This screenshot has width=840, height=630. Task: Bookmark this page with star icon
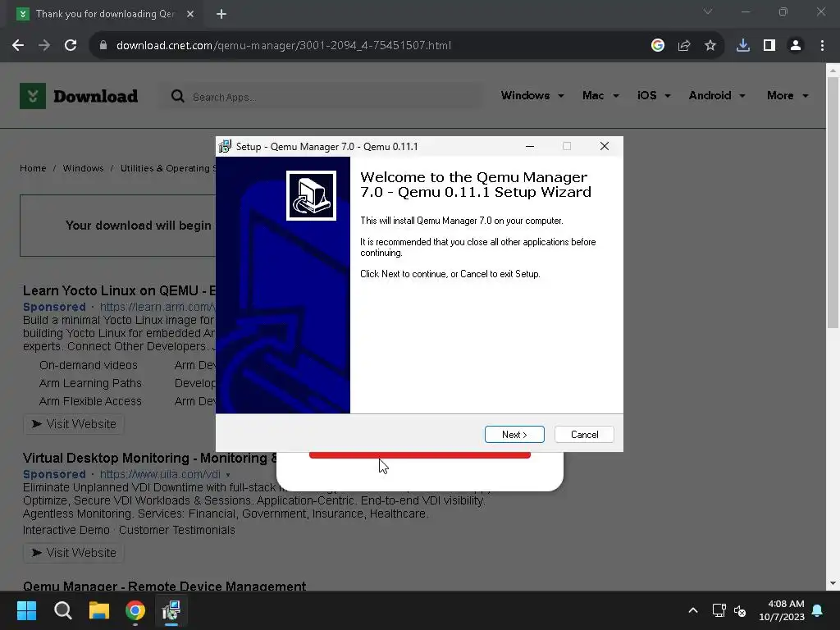pos(710,46)
